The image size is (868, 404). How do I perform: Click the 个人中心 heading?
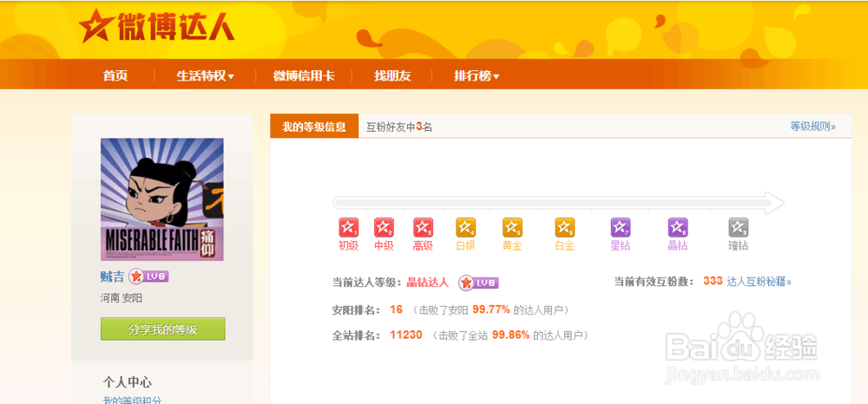[128, 382]
